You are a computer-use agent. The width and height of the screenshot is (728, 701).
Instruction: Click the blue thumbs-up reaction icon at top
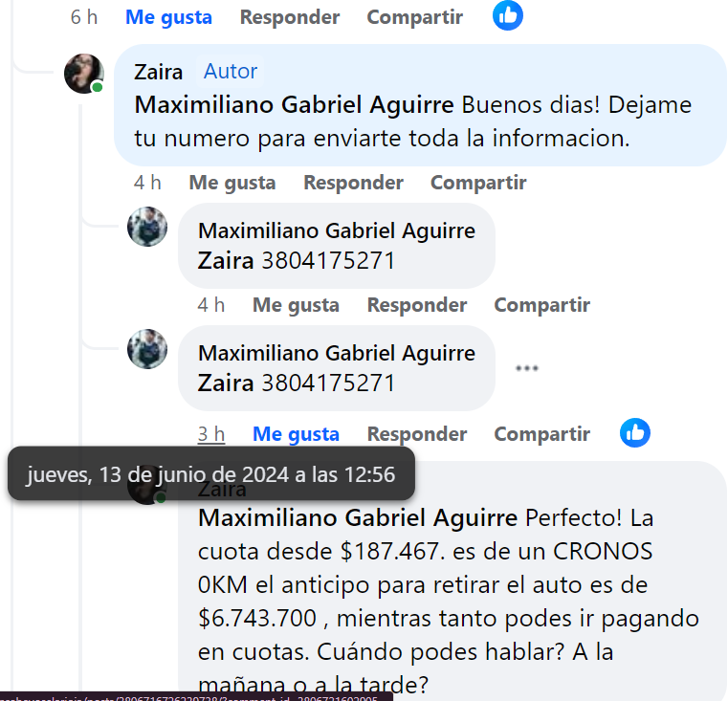(507, 15)
